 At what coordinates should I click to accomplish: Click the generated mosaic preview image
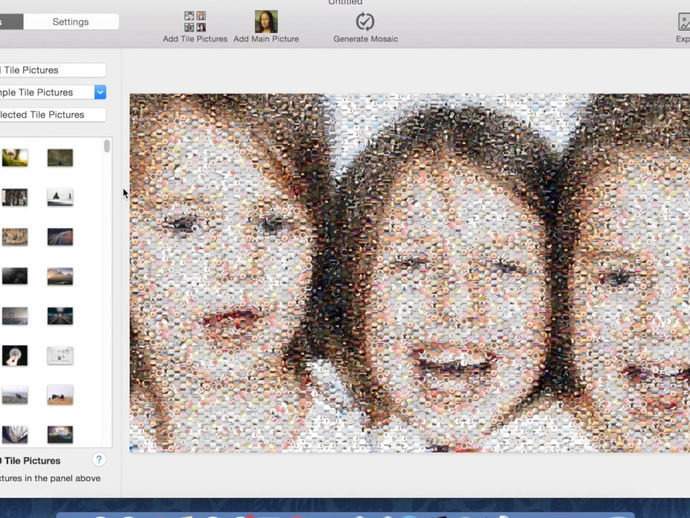410,273
